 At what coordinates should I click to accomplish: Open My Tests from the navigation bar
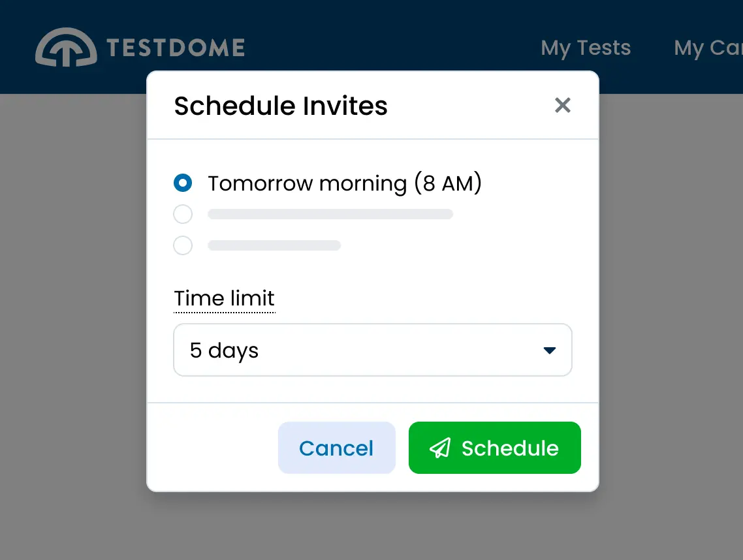click(585, 48)
